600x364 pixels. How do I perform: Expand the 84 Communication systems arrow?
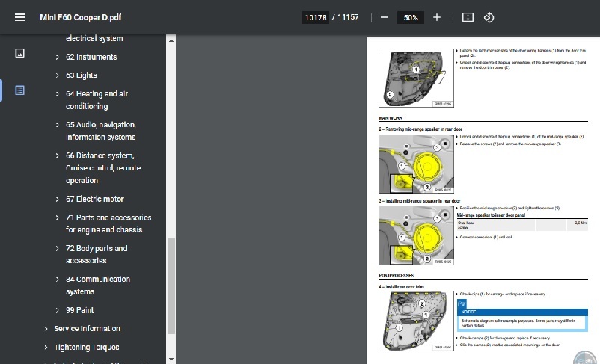[x=57, y=280]
